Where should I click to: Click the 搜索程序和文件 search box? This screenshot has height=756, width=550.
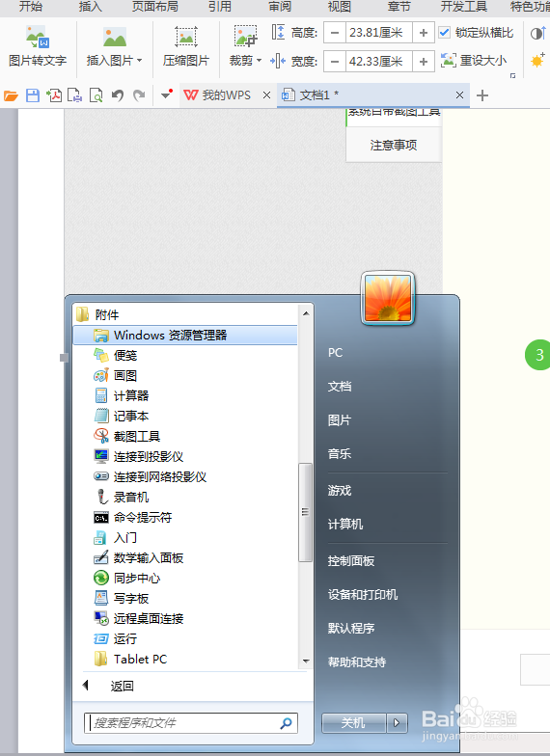point(191,723)
